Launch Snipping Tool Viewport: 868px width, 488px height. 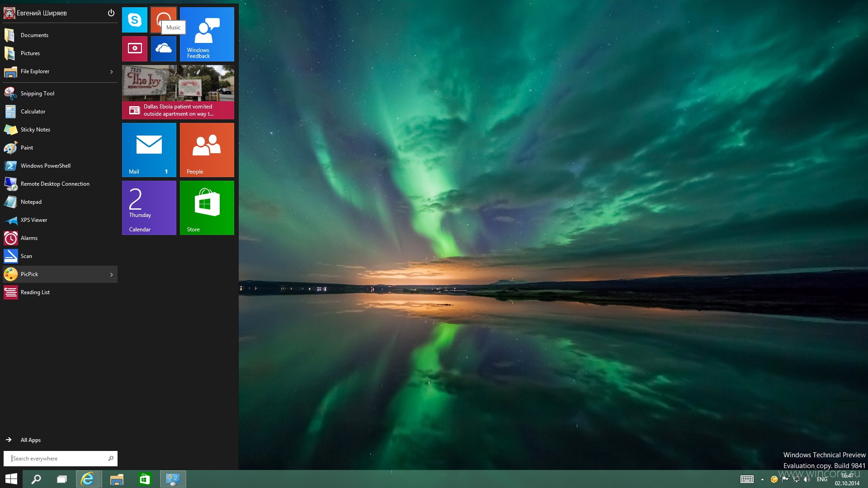pyautogui.click(x=60, y=94)
